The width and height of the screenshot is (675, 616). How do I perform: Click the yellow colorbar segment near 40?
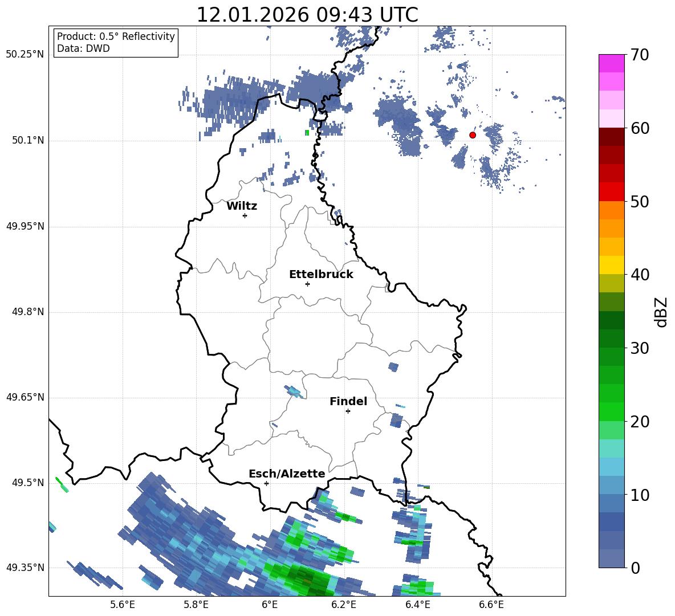coord(611,265)
